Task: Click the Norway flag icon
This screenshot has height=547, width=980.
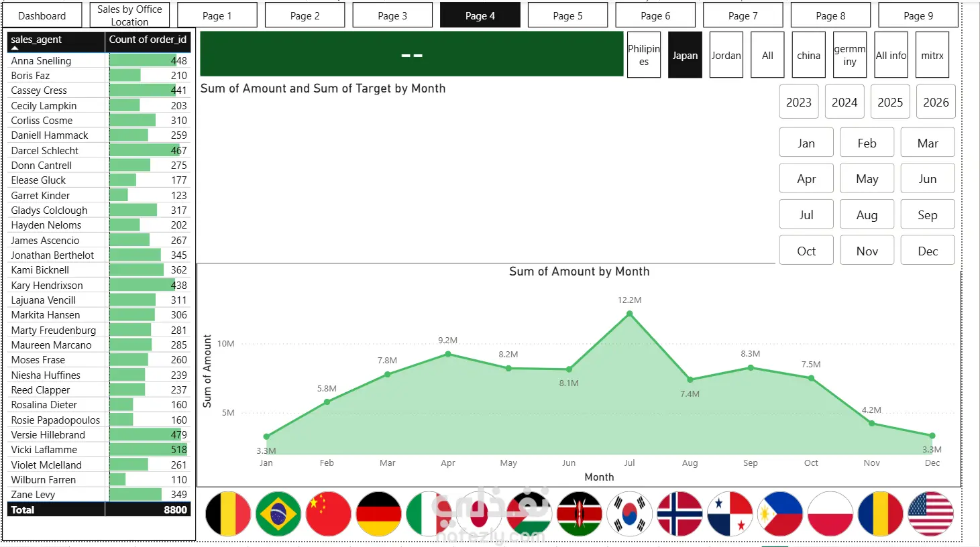Action: click(680, 514)
